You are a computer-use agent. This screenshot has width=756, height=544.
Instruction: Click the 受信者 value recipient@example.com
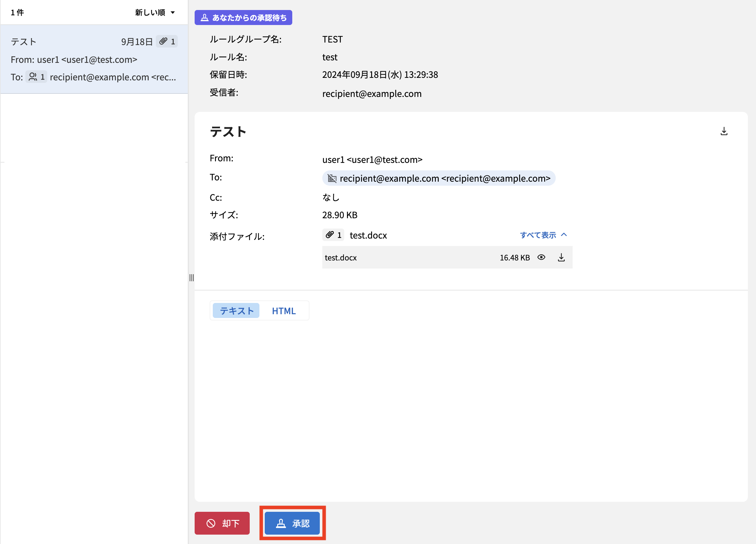click(372, 93)
